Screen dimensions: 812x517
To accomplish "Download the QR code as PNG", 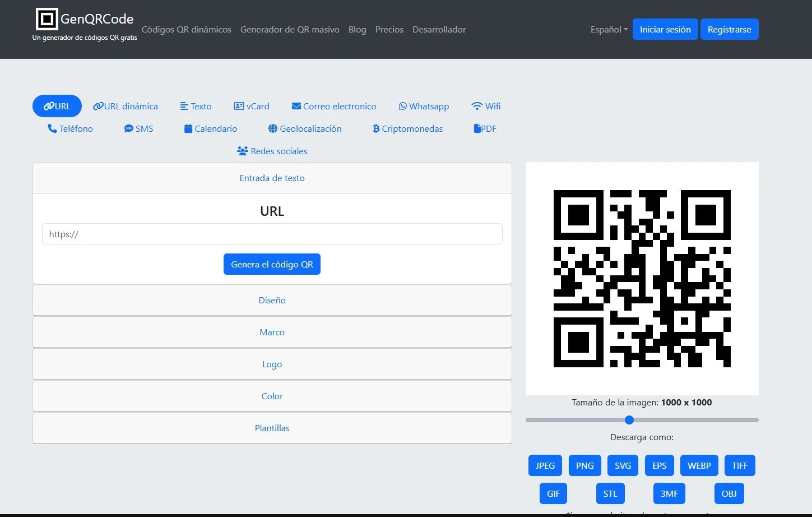I will point(584,466).
